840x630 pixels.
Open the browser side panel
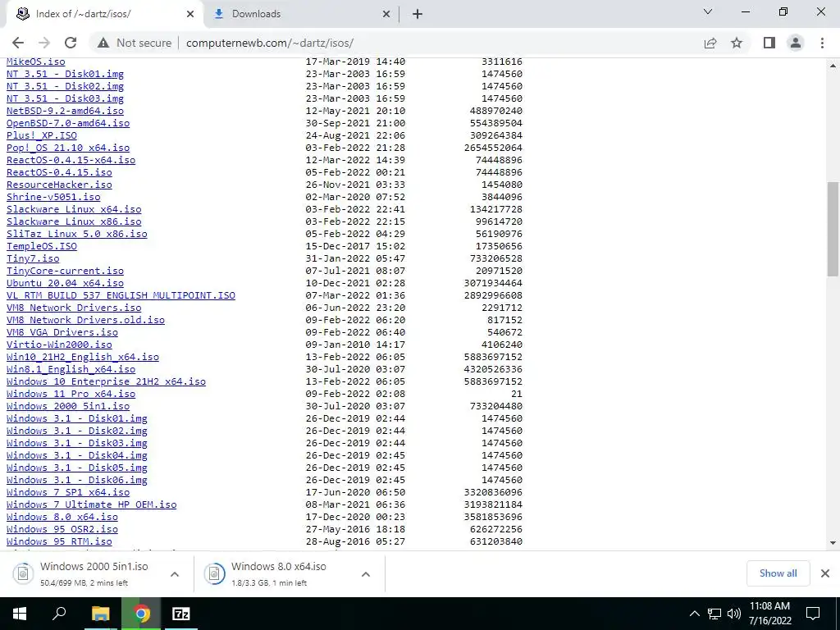[769, 43]
